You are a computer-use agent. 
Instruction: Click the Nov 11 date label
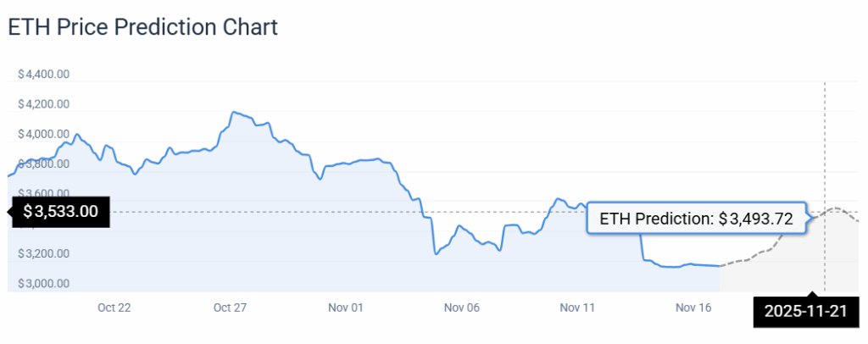point(577,308)
